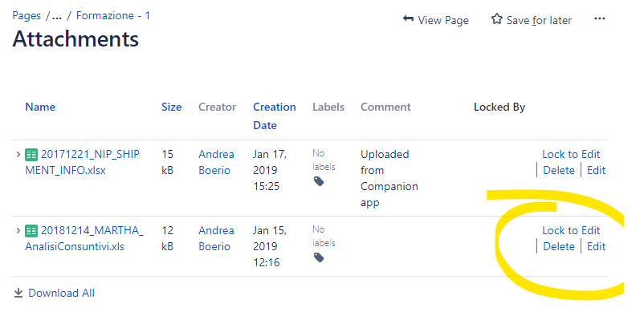Viewport: 644px width, 316px height.
Task: Click the download icon beside Download All
Action: 18,293
